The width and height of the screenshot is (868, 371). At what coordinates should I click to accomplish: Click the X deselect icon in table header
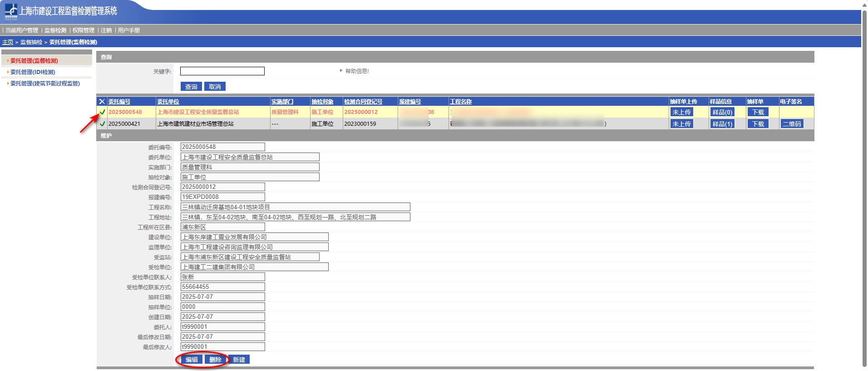[x=102, y=102]
